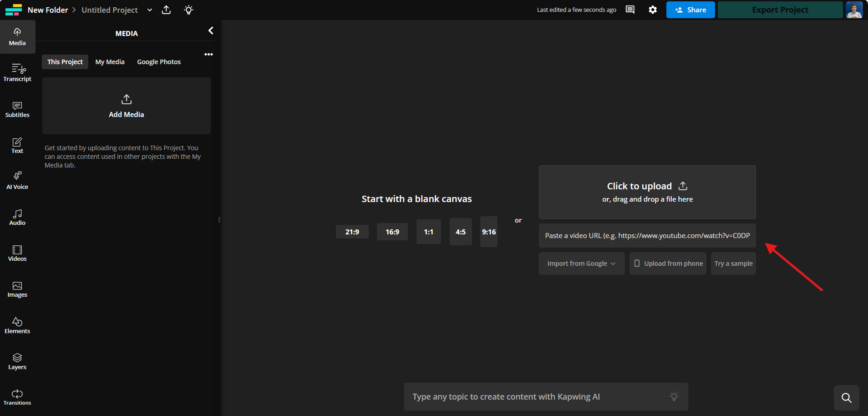868x416 pixels.
Task: Select the Transcript tool
Action: (17, 72)
